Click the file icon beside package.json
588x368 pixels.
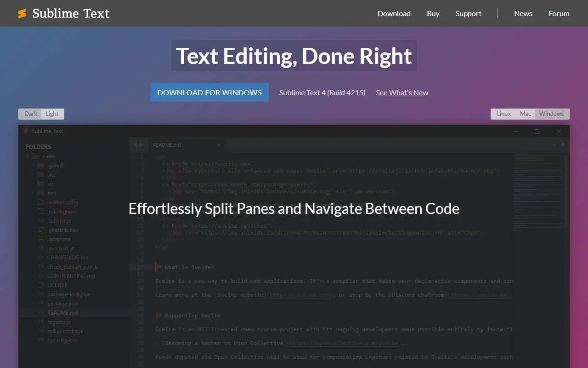point(40,304)
